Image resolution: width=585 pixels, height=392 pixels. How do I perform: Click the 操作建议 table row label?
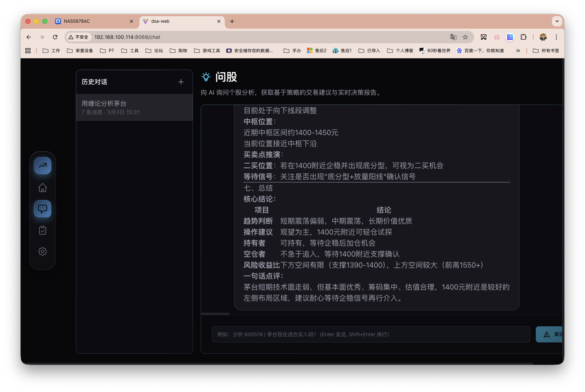pos(258,232)
